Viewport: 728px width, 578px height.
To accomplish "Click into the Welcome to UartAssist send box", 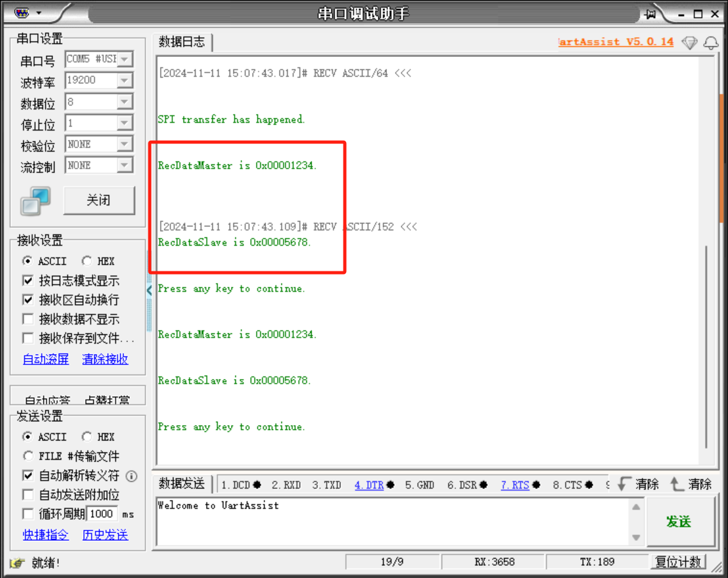I will point(393,521).
